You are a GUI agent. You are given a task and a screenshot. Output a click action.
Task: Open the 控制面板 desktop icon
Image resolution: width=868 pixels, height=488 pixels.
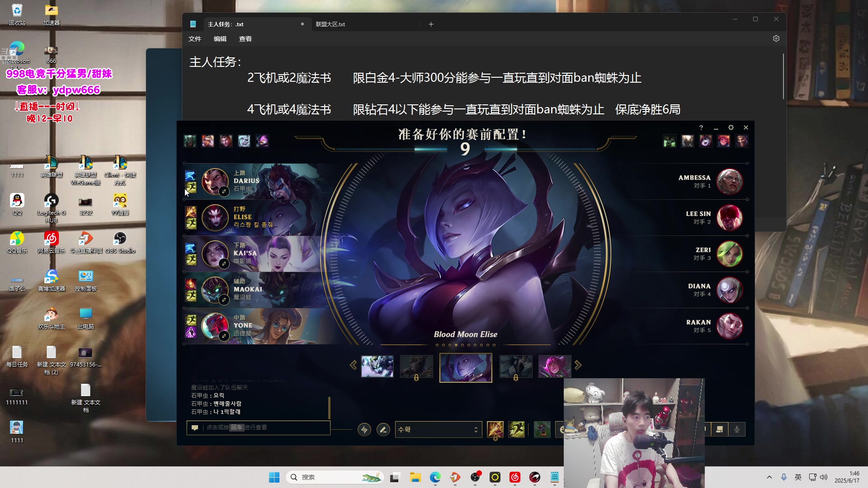[86, 280]
